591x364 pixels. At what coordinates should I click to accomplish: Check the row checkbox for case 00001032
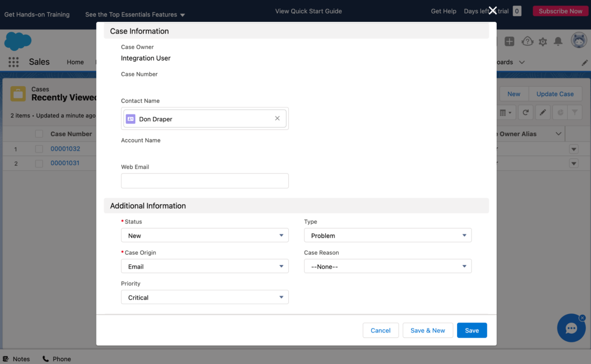coord(39,149)
